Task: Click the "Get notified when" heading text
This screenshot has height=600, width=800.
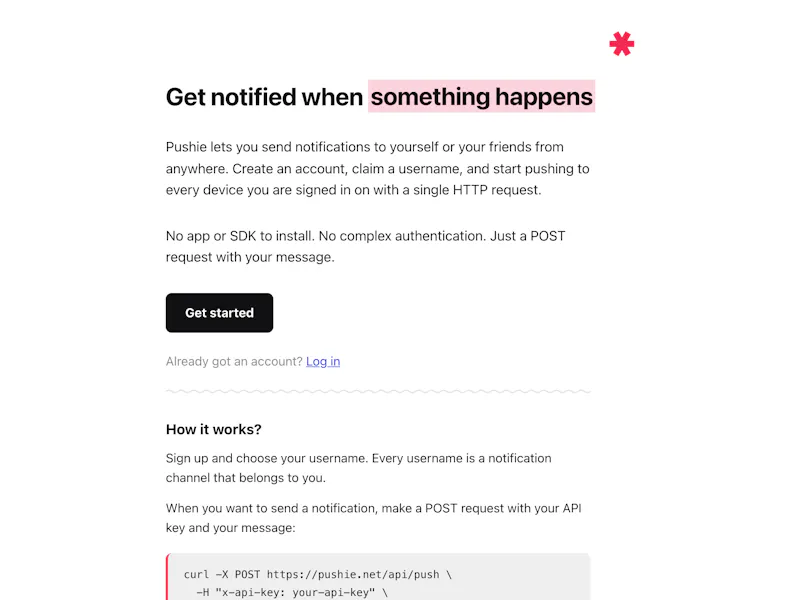Action: click(x=264, y=97)
